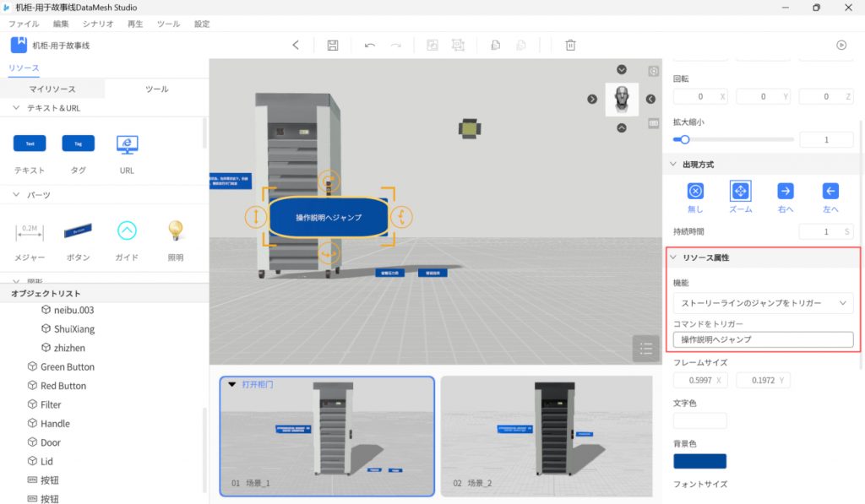Collapse the リソース属性 section

click(673, 257)
